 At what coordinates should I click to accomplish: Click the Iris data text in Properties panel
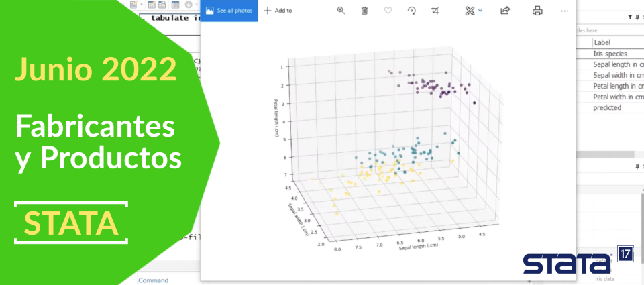click(x=604, y=278)
